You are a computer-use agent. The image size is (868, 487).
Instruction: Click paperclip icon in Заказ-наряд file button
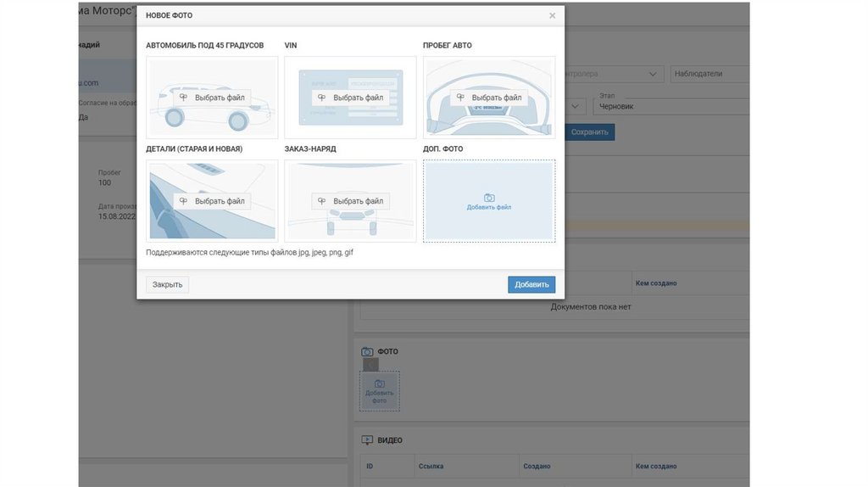click(321, 201)
